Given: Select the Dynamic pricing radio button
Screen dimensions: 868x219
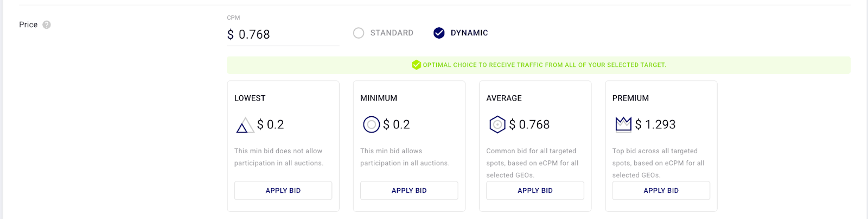Looking at the screenshot, I should click(439, 33).
